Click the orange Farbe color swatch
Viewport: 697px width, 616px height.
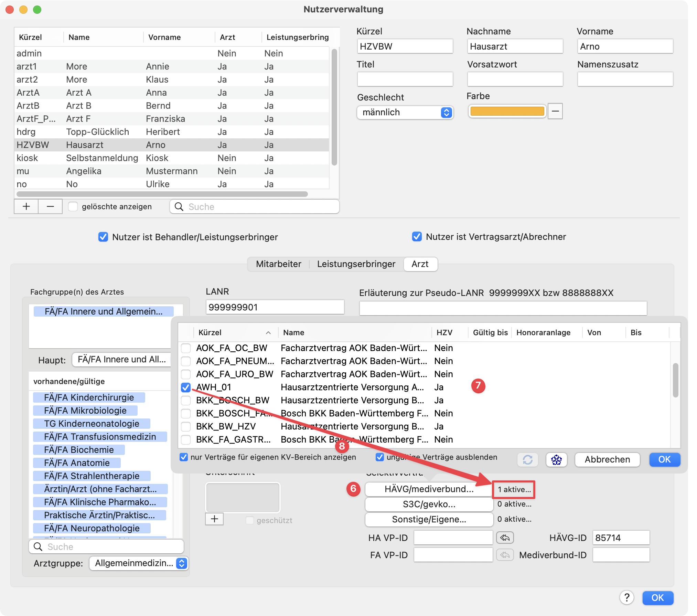[x=507, y=111]
